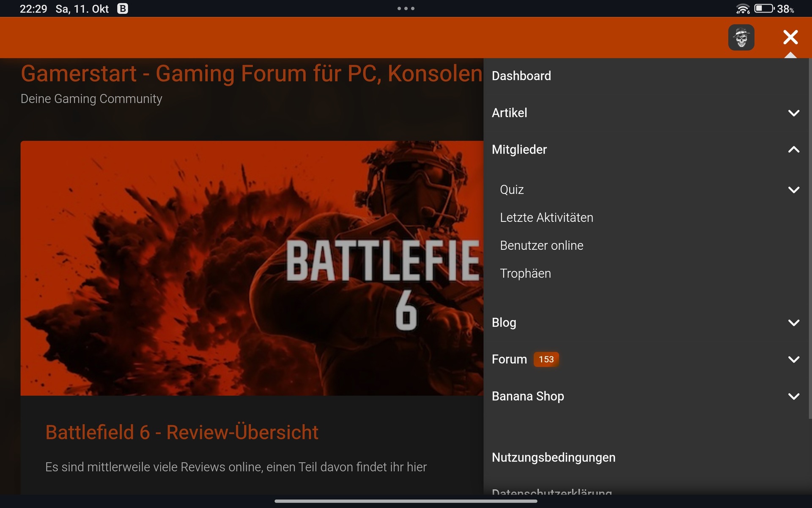Expand the Forum submenu chevron
The width and height of the screenshot is (812, 508).
[x=793, y=359]
